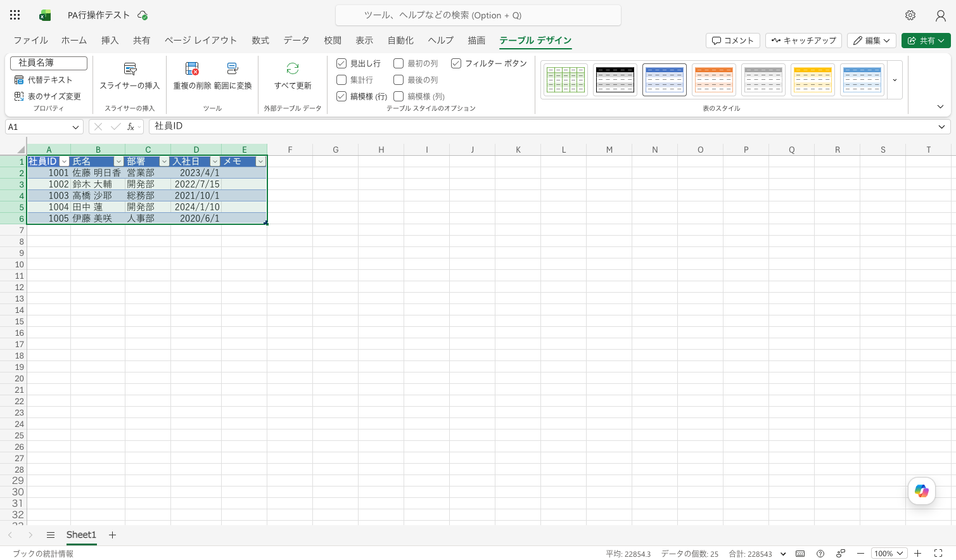
Task: Open the settings gear icon
Action: coord(910,15)
